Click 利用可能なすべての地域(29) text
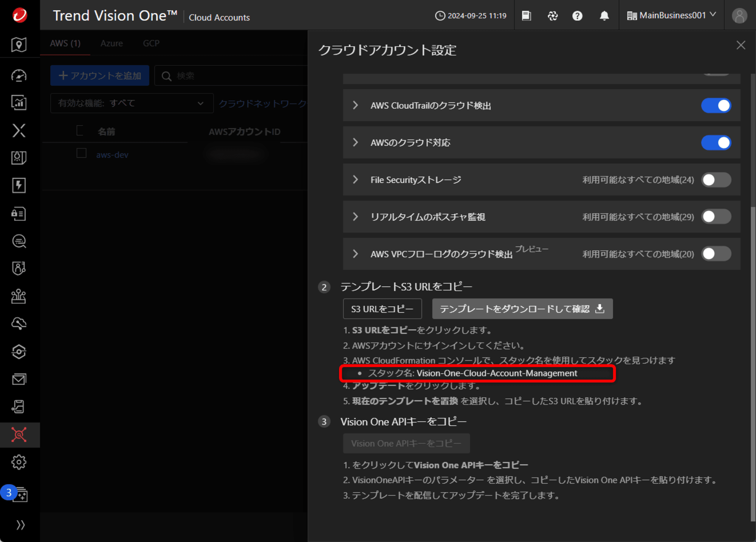Image resolution: width=756 pixels, height=542 pixels. [638, 217]
